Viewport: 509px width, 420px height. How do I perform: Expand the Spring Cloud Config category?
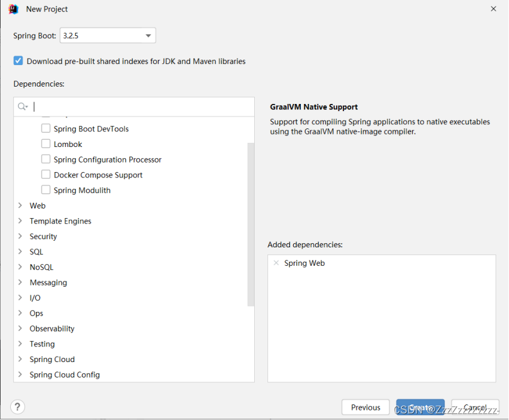point(20,374)
